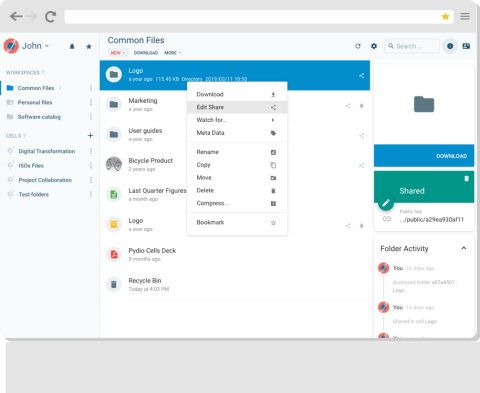Edit the share with pencil button
Viewport: 480px width, 393px height.
[x=386, y=203]
